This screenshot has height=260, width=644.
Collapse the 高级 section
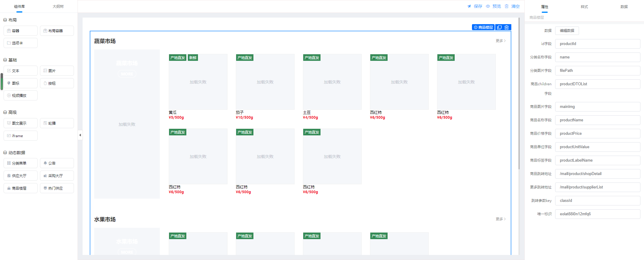click(x=10, y=112)
